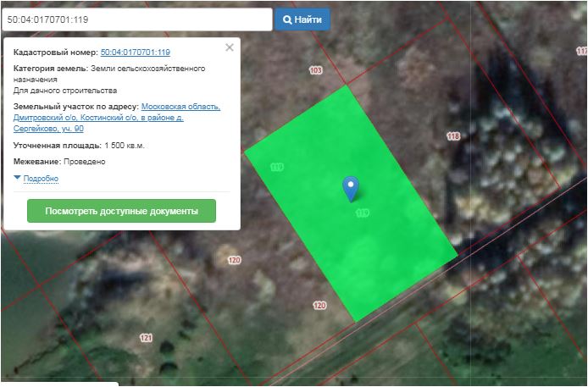Click parcel label 103 on map
This screenshot has width=588, height=387.
(316, 70)
